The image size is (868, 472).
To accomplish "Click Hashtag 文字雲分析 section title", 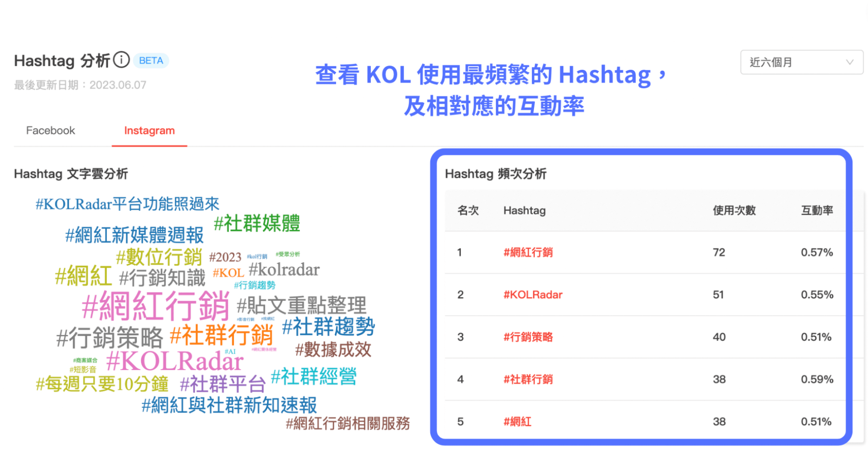I will pos(71,174).
